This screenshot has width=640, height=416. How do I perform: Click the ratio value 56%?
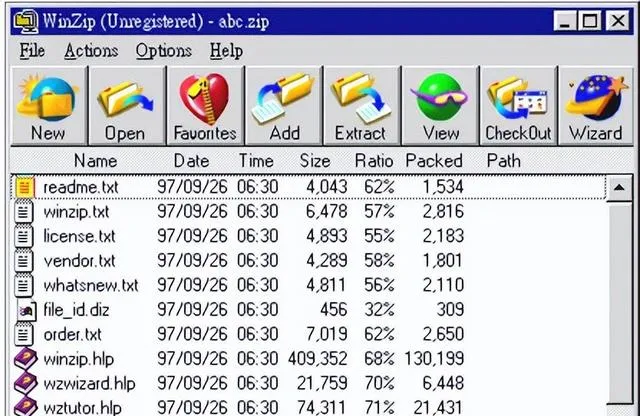tap(379, 285)
